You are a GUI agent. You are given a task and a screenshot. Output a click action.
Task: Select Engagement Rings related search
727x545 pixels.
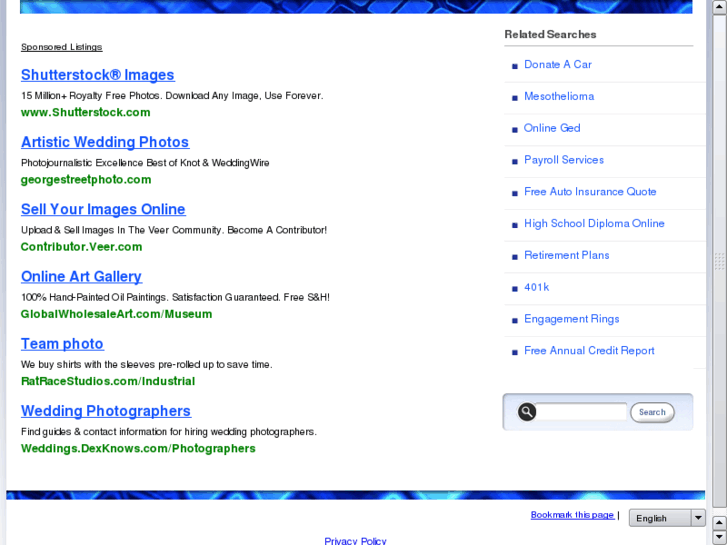(x=572, y=320)
